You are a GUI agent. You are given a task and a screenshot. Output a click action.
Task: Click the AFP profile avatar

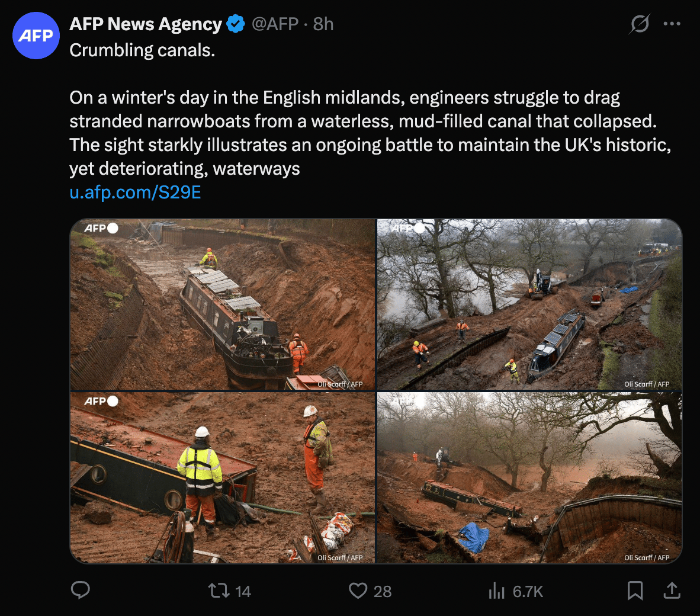click(36, 36)
